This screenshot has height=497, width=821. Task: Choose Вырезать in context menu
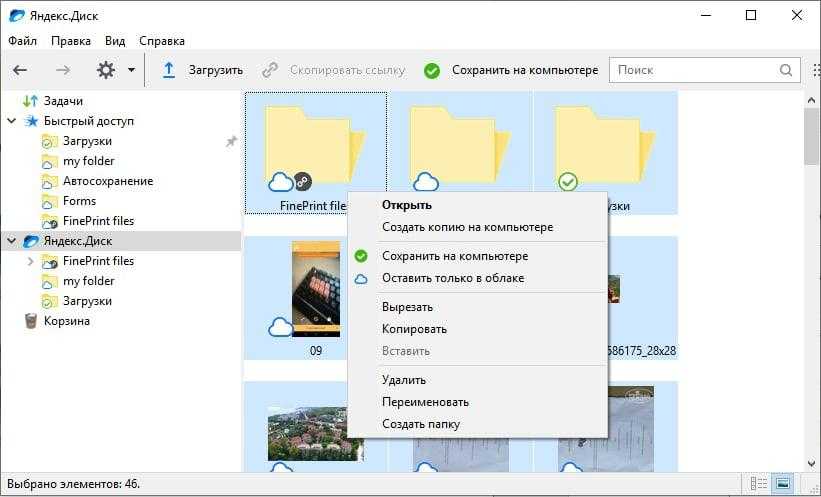[477, 307]
